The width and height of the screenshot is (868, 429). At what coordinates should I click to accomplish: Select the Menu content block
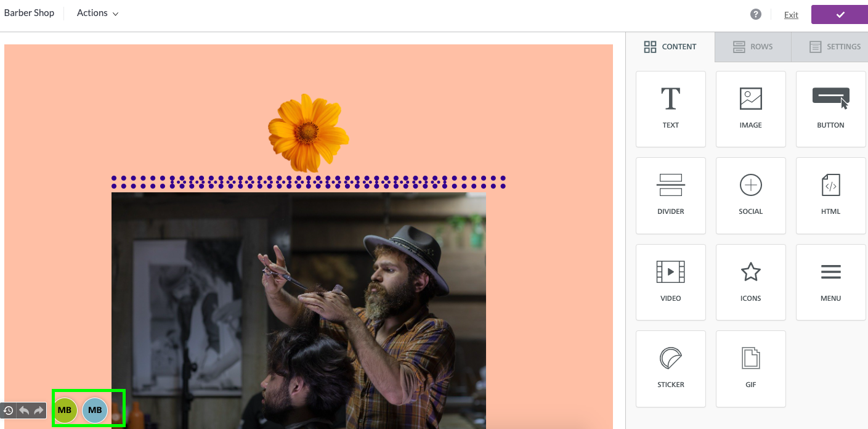pyautogui.click(x=830, y=282)
